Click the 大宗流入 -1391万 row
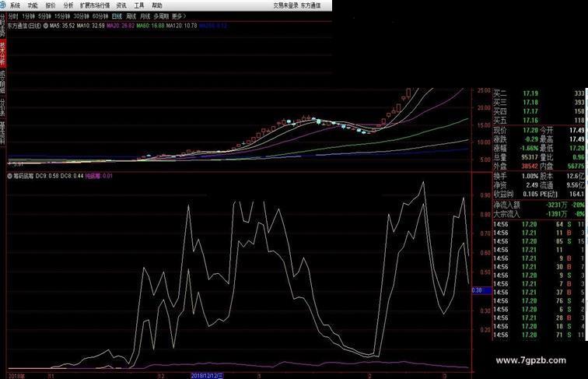This screenshot has height=379, width=588. pyautogui.click(x=539, y=214)
